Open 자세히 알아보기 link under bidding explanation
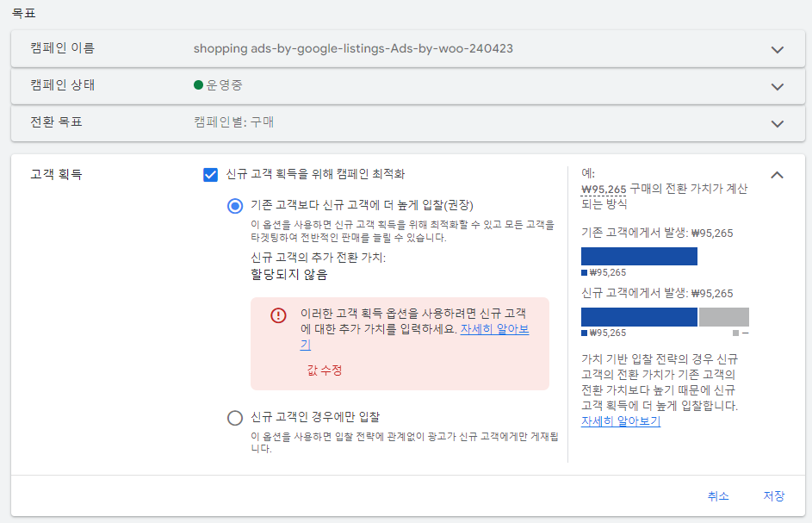 pyautogui.click(x=620, y=420)
